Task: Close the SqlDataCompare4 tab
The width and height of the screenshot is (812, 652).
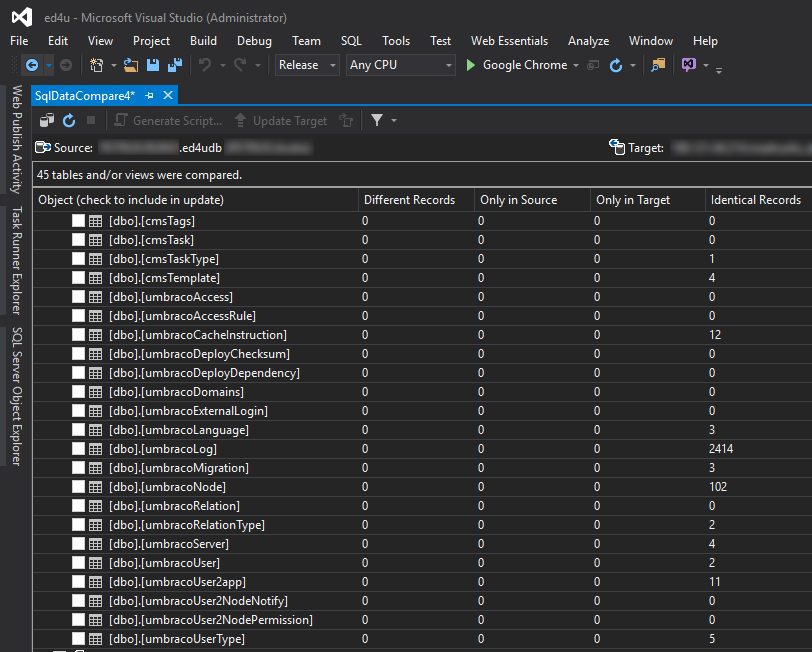Action: [x=168, y=96]
